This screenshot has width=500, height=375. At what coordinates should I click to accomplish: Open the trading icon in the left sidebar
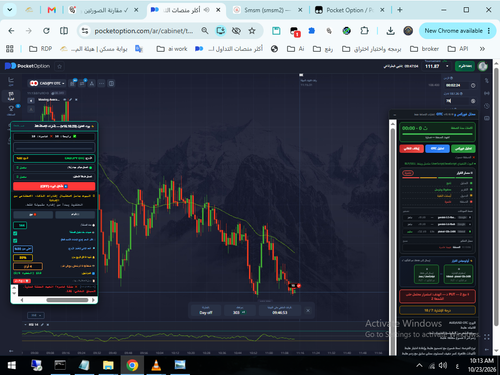pos(11,80)
